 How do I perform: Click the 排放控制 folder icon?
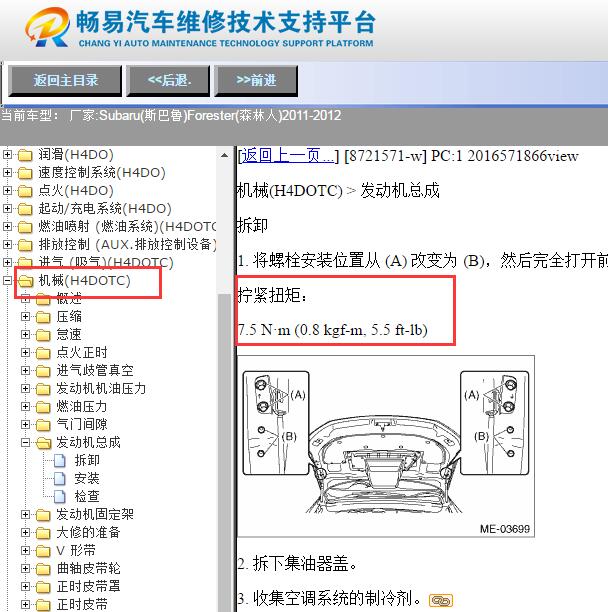point(25,245)
